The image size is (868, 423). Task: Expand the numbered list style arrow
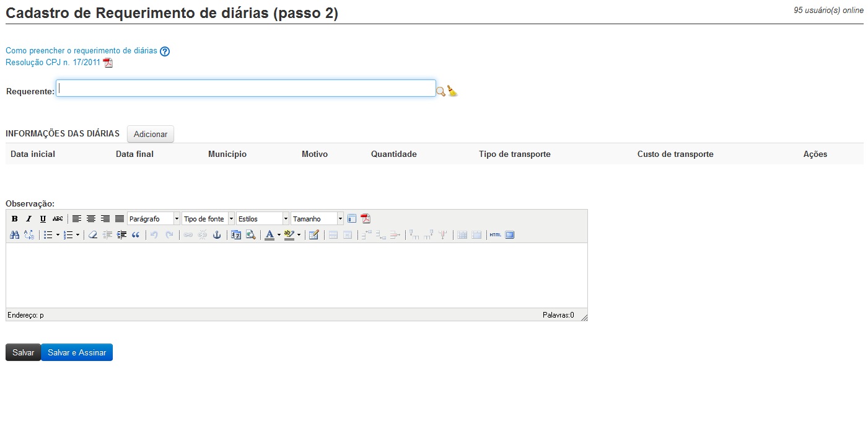77,235
